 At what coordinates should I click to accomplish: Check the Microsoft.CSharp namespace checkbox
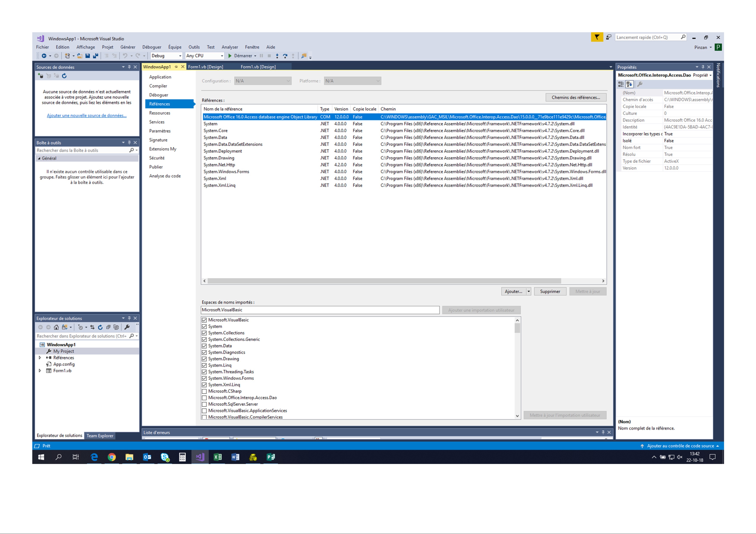(x=204, y=391)
